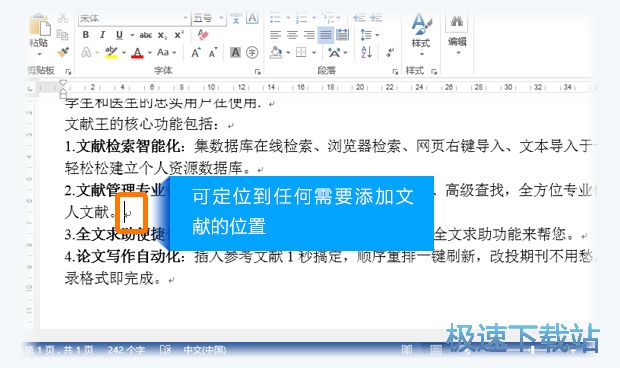
Task: Open the 五号 font size combo box
Action: click(x=208, y=18)
